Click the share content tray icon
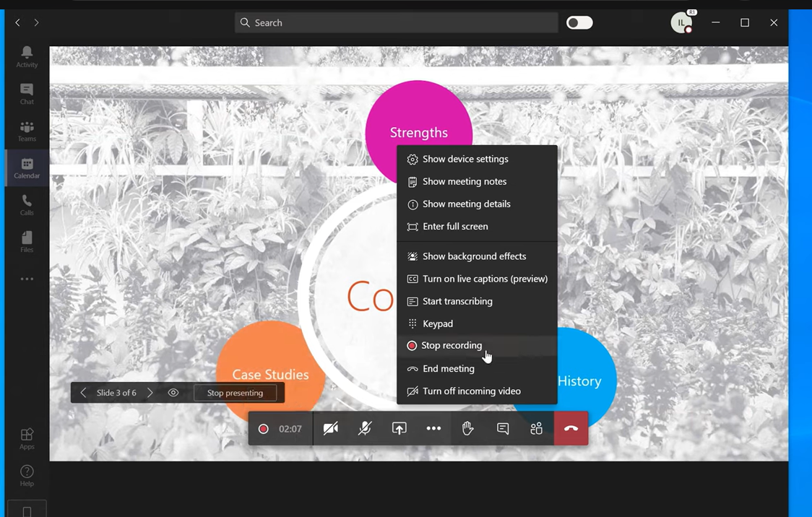 pos(399,429)
